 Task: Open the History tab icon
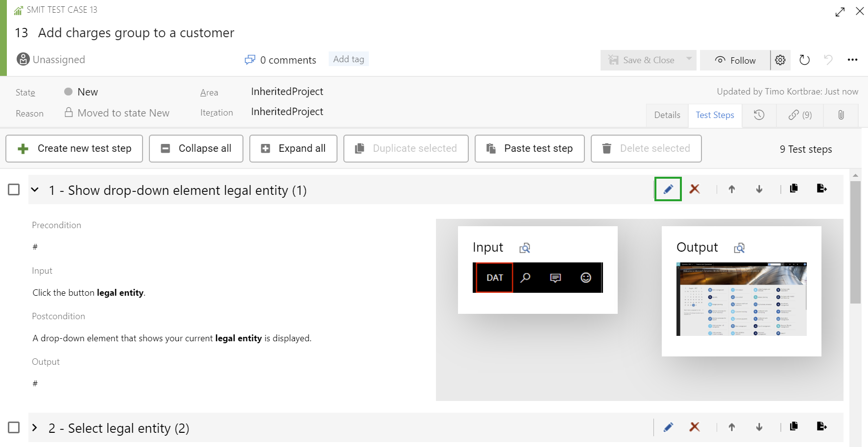point(759,115)
